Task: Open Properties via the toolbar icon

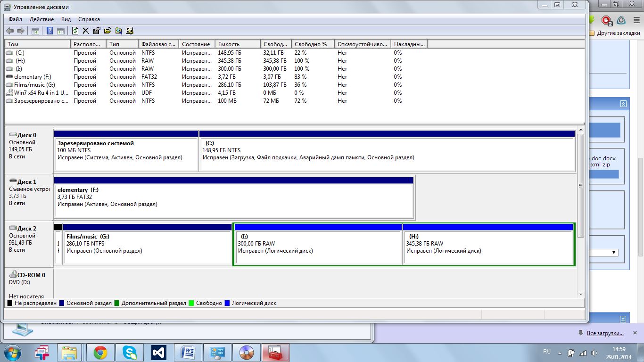Action: pos(97,31)
